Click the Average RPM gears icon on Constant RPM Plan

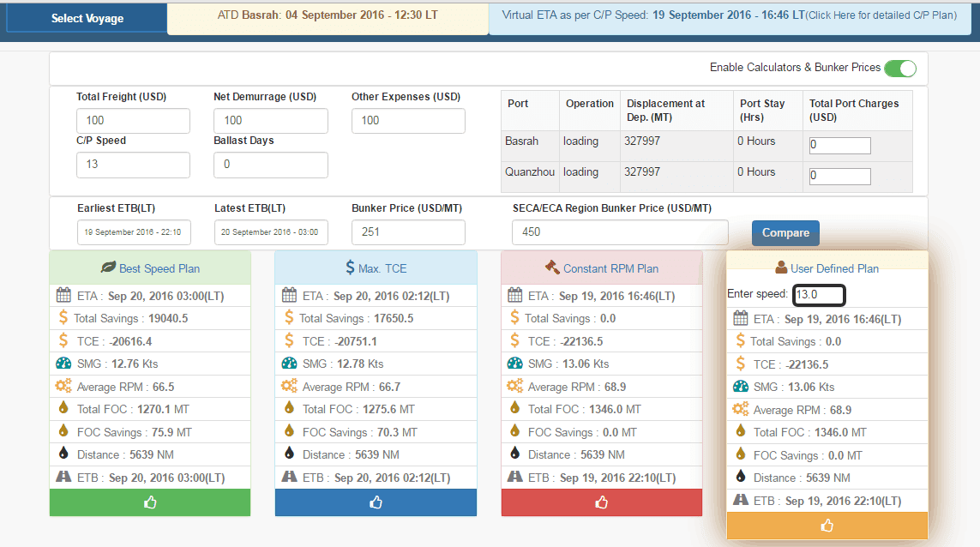click(x=514, y=387)
